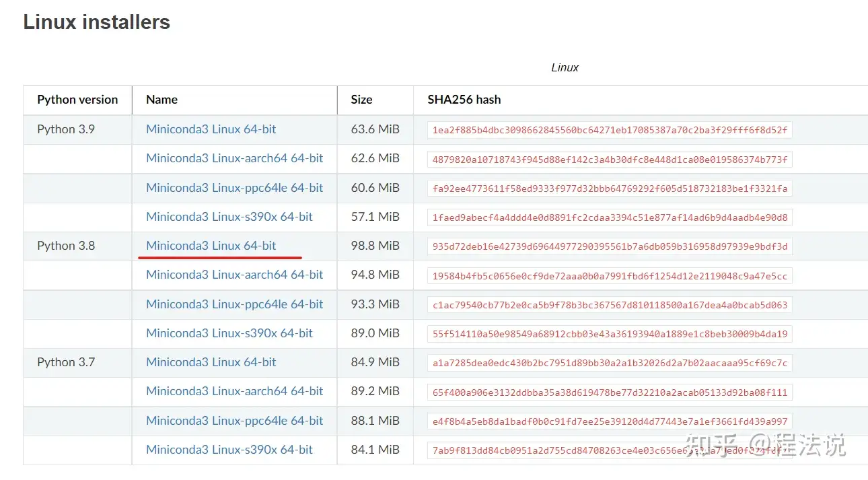Open Miniconda3 Linux 64-bit link in Python 3.8 row
This screenshot has height=480, width=868.
pos(211,246)
